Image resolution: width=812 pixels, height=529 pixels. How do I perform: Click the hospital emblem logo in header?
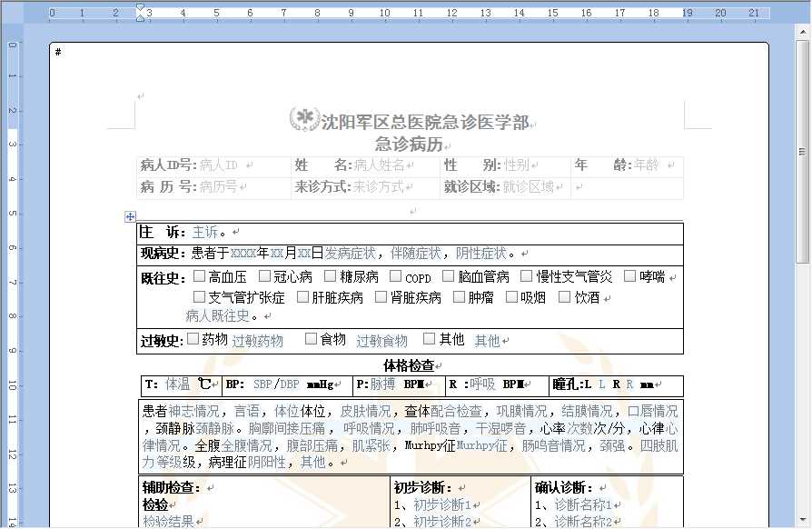[x=304, y=119]
